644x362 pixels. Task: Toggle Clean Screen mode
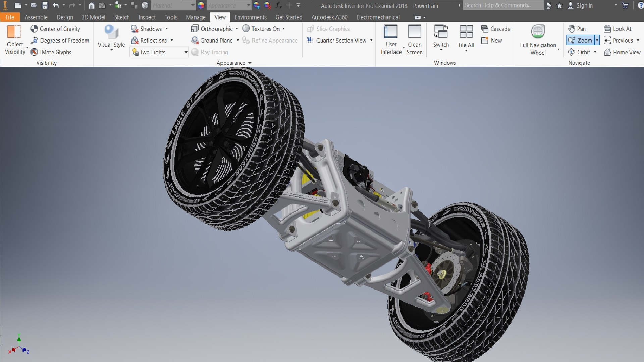415,40
